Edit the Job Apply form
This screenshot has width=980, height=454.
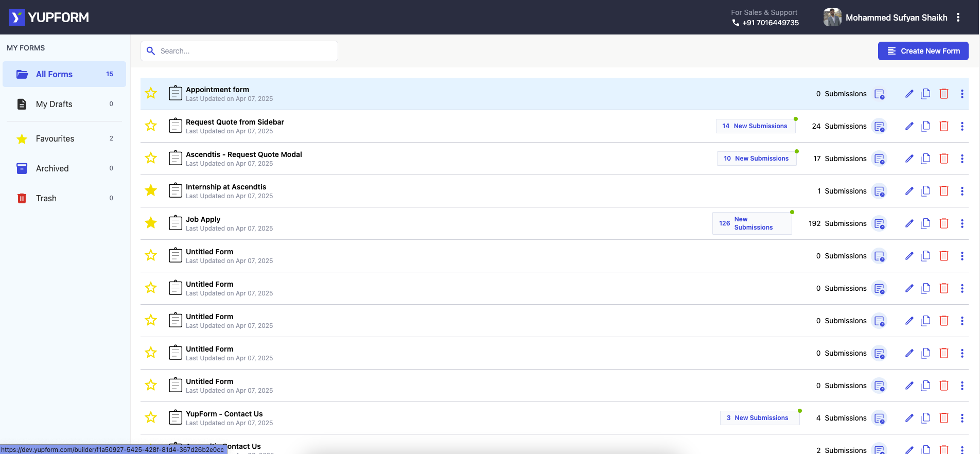[x=909, y=223]
